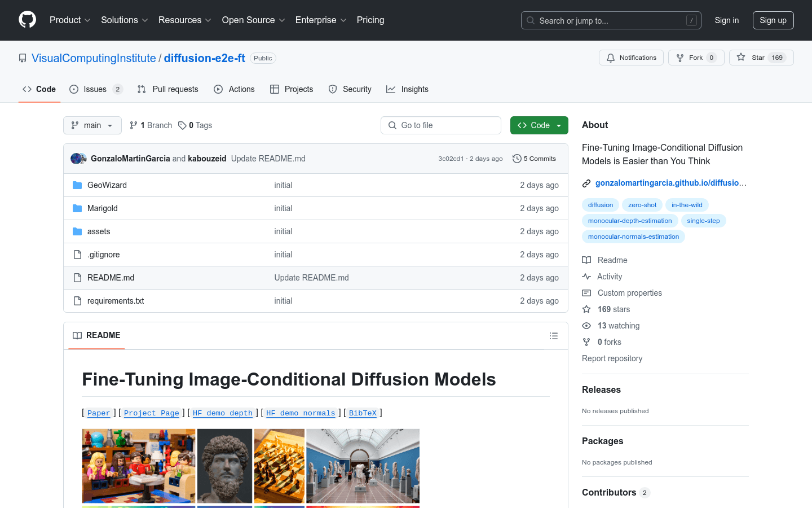Image resolution: width=812 pixels, height=508 pixels.
Task: Click the commit history clock icon
Action: [517, 159]
